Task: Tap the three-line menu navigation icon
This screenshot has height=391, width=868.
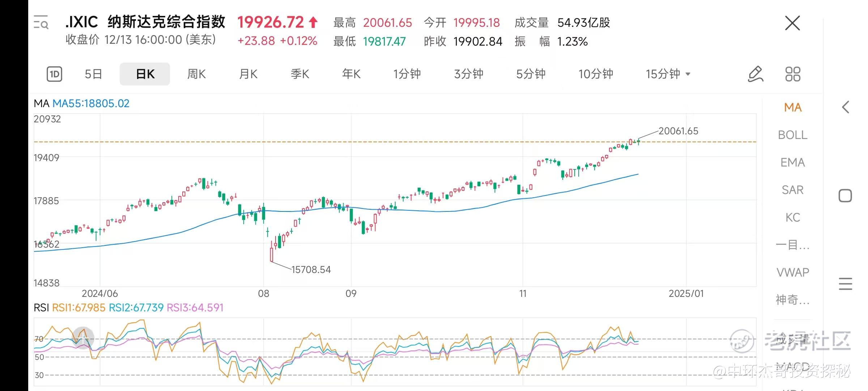Action: point(845,284)
